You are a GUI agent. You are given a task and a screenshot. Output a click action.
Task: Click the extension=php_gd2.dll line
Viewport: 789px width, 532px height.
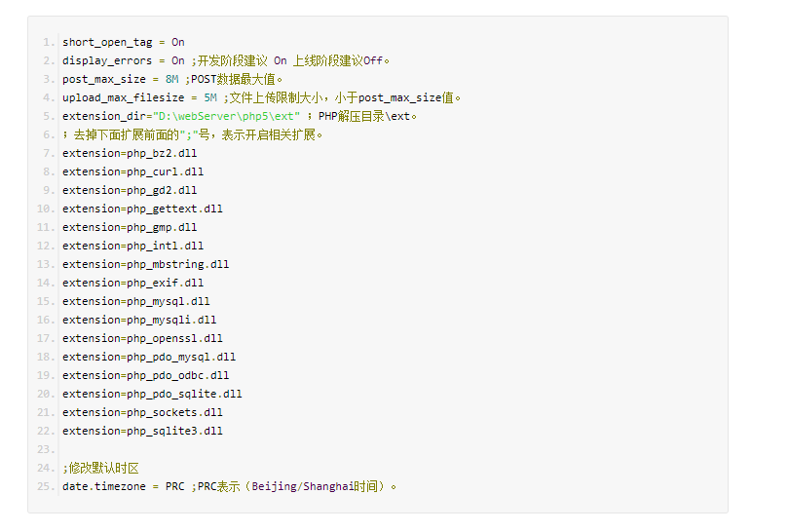point(129,190)
